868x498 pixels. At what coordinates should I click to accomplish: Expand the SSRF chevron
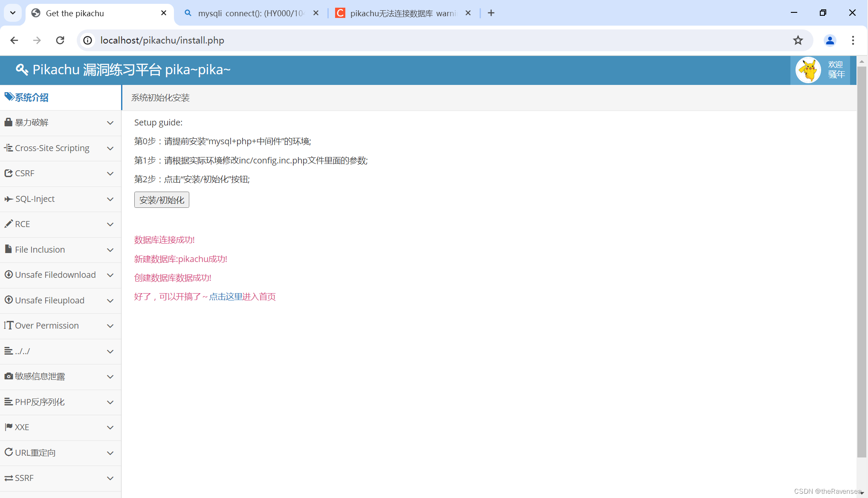click(110, 478)
